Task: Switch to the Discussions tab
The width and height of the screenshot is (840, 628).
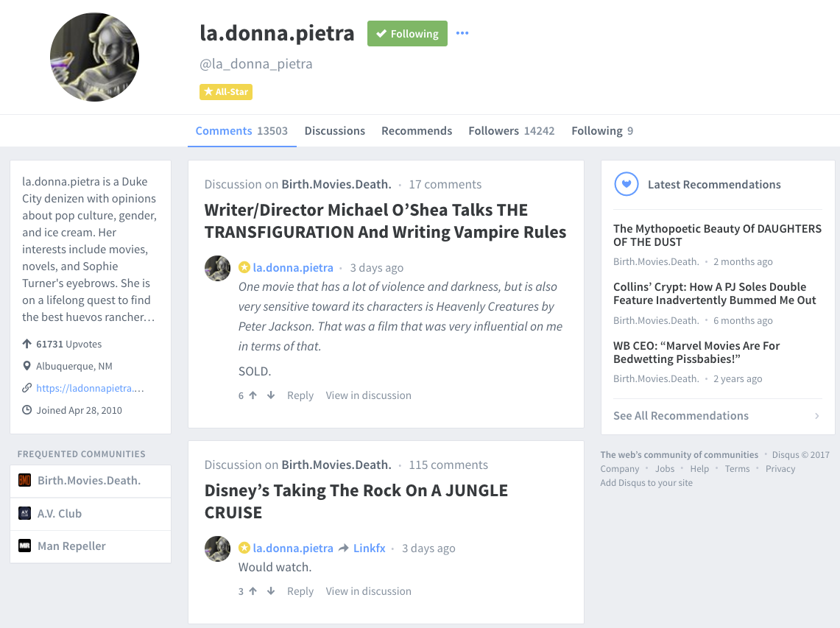Action: pyautogui.click(x=334, y=131)
